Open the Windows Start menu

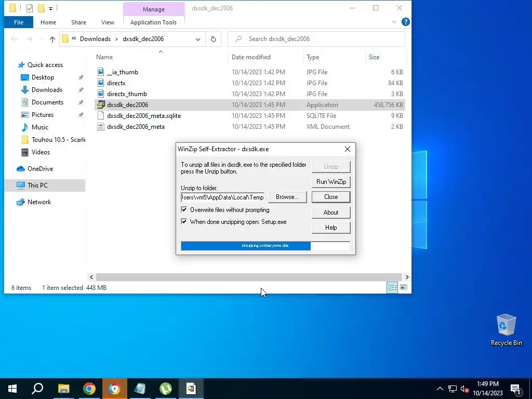coord(12,389)
